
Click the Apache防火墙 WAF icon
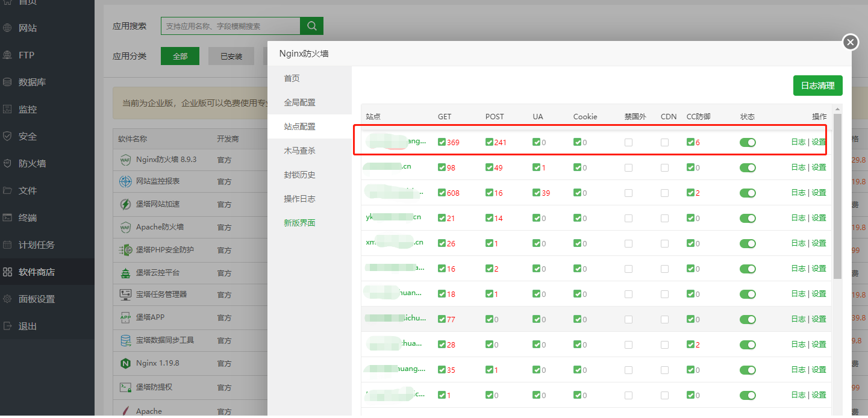pyautogui.click(x=125, y=227)
